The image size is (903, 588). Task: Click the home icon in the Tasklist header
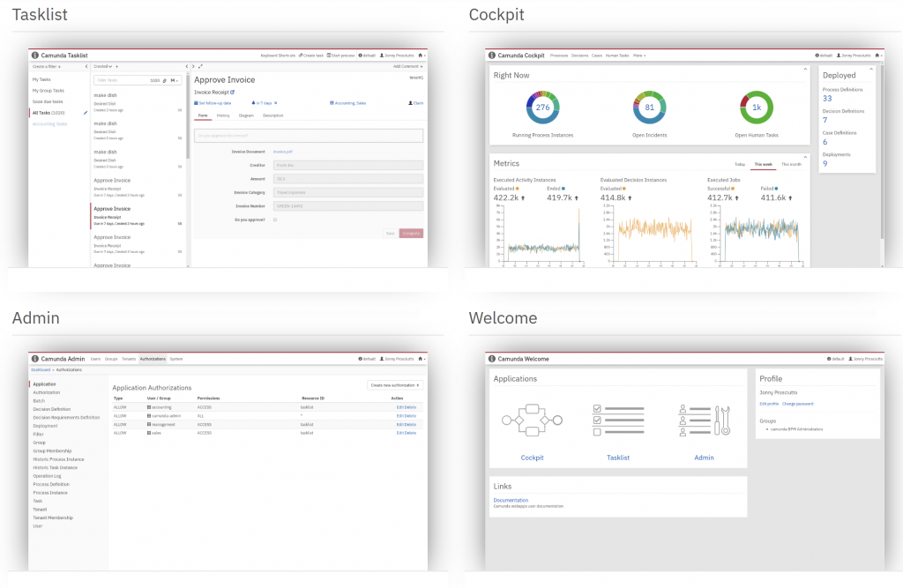[x=420, y=56]
